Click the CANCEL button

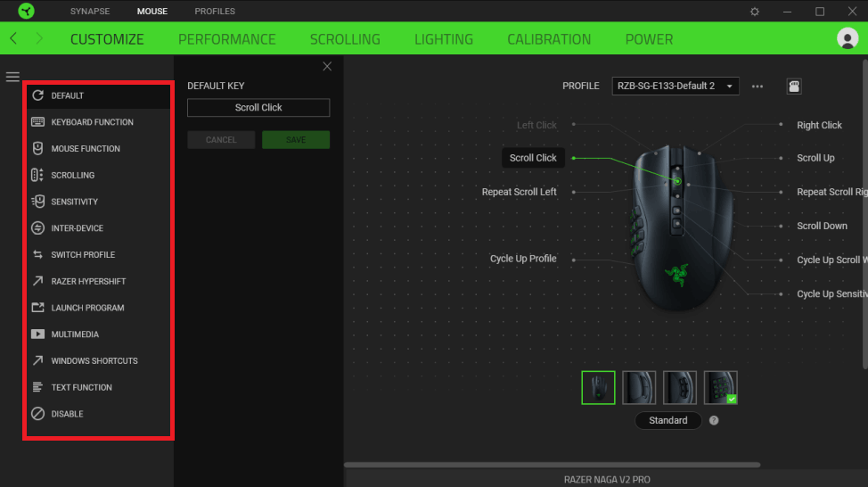(221, 140)
